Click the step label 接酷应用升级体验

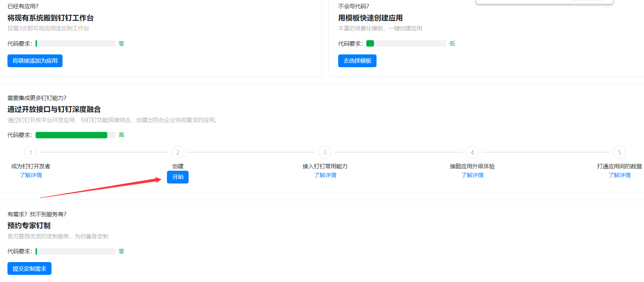point(472,166)
